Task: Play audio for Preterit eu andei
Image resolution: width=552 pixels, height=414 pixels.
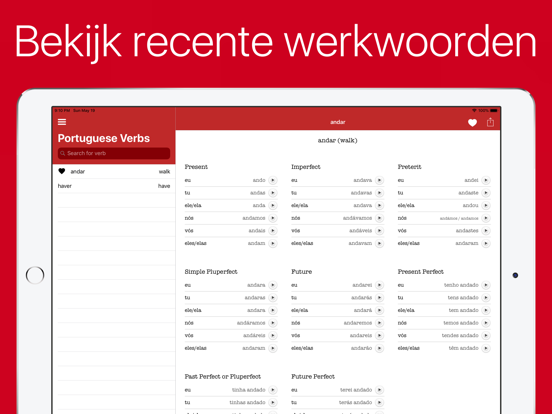Action: tap(486, 180)
